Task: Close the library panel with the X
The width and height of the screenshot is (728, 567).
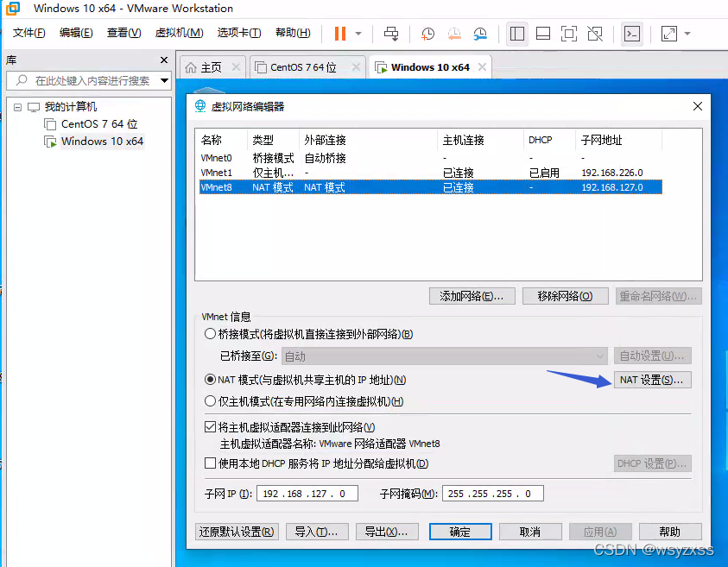Action: pyautogui.click(x=164, y=60)
